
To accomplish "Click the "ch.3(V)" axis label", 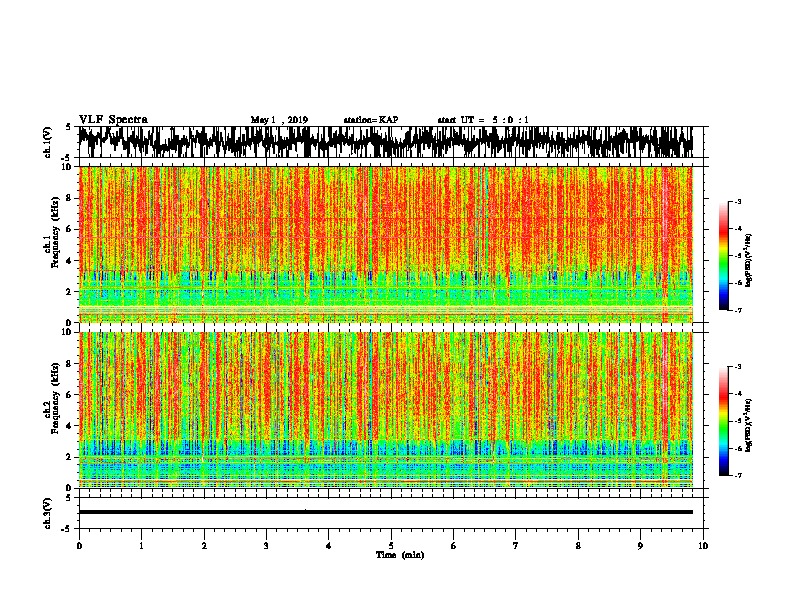I will coord(47,514).
